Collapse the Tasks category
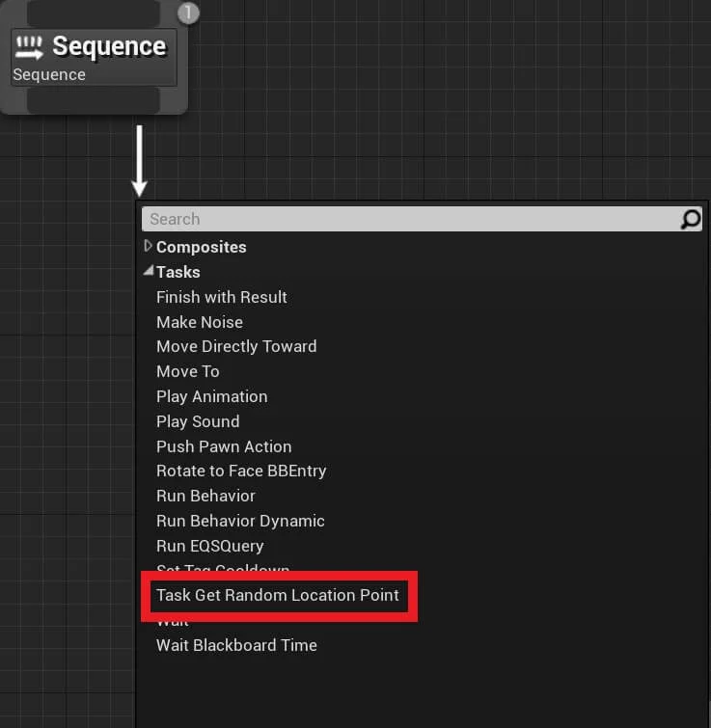This screenshot has width=711, height=728. click(149, 271)
